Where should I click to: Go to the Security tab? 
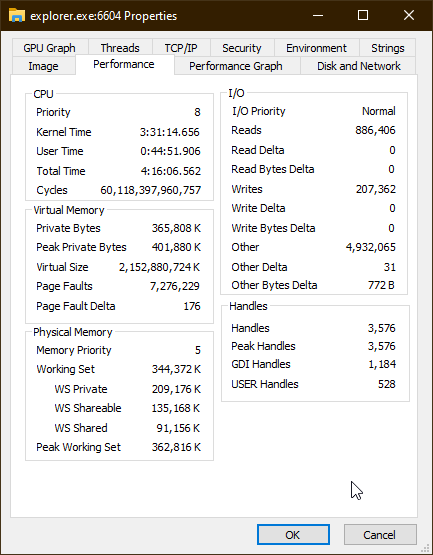[x=242, y=48]
